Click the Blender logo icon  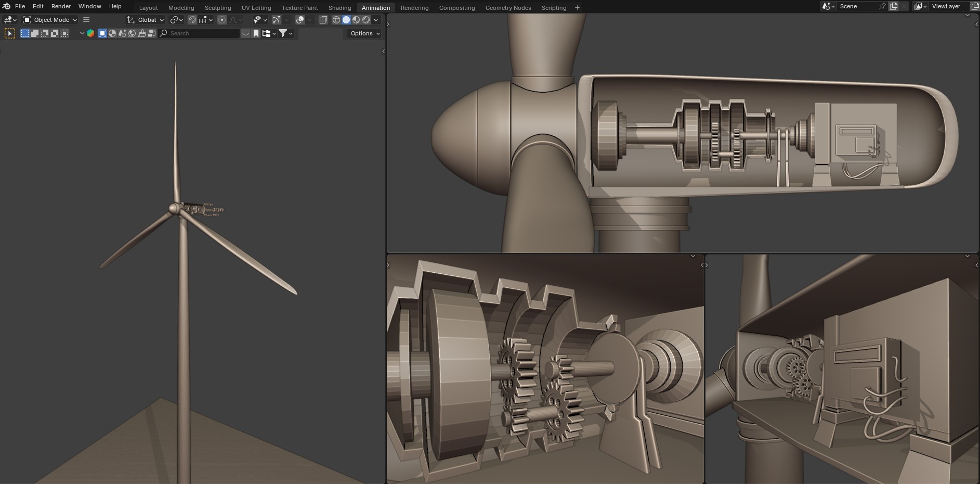click(x=6, y=6)
